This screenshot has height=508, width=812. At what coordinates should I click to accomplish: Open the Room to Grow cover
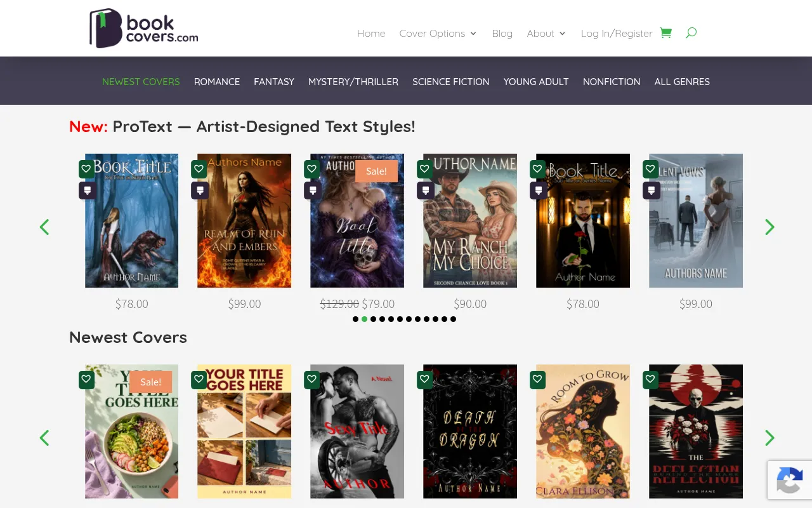click(x=583, y=431)
